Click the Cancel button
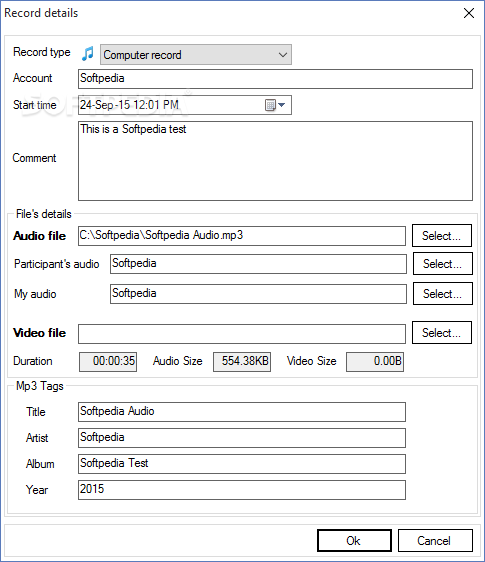The width and height of the screenshot is (485, 562). coord(435,540)
